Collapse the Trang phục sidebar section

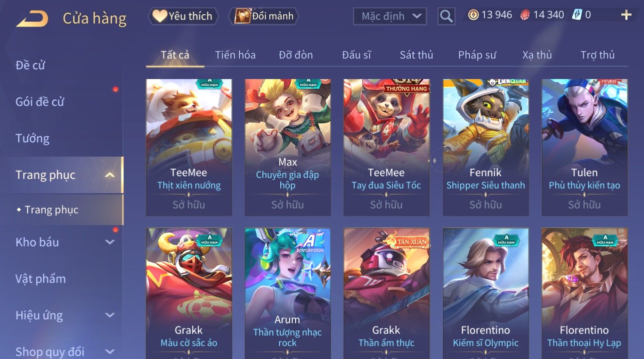pos(110,175)
